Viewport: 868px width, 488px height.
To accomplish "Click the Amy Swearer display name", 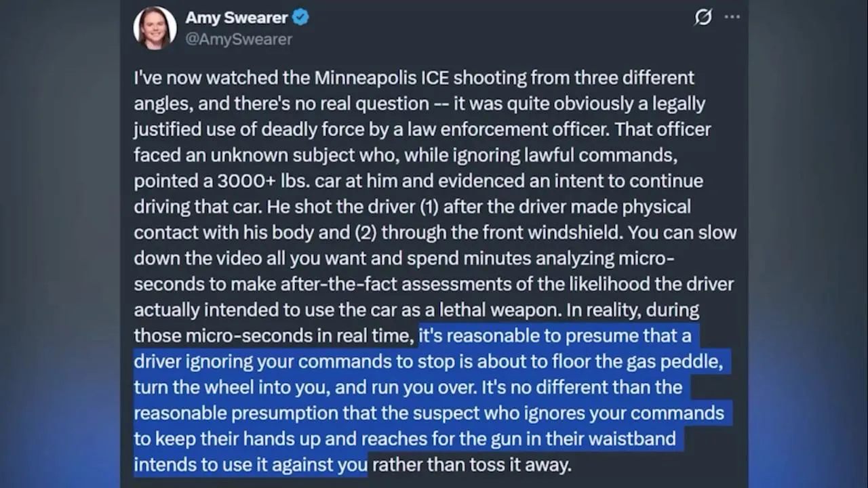I will click(236, 18).
